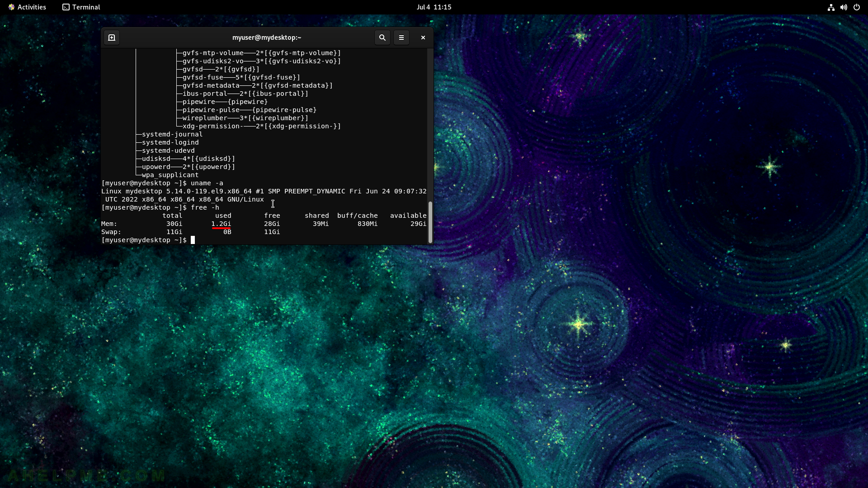Click the gvfsd-metadata process line
This screenshot has height=488, width=868.
258,85
